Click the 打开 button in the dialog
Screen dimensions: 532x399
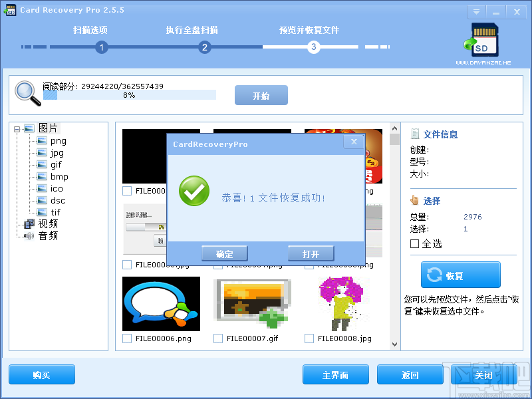pyautogui.click(x=311, y=253)
